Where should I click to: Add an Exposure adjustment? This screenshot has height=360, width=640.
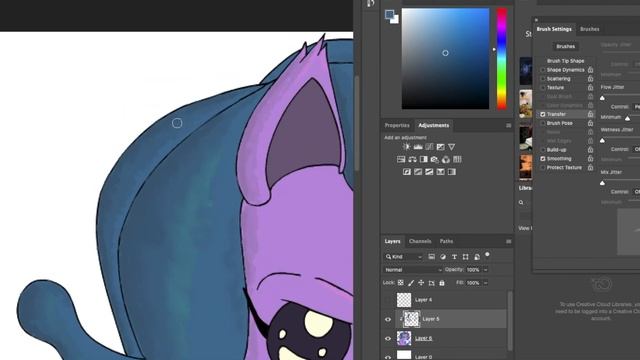coord(440,147)
